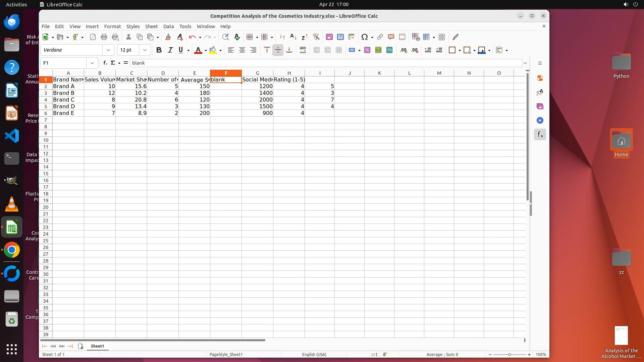The width and height of the screenshot is (644, 362).
Task: Expand the Verdana font name dropdown
Action: coord(108,50)
